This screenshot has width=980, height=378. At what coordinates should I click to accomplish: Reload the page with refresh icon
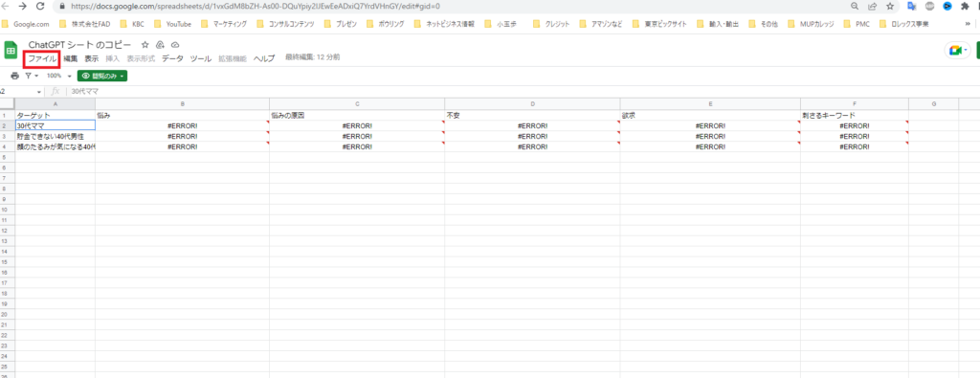pyautogui.click(x=40, y=7)
